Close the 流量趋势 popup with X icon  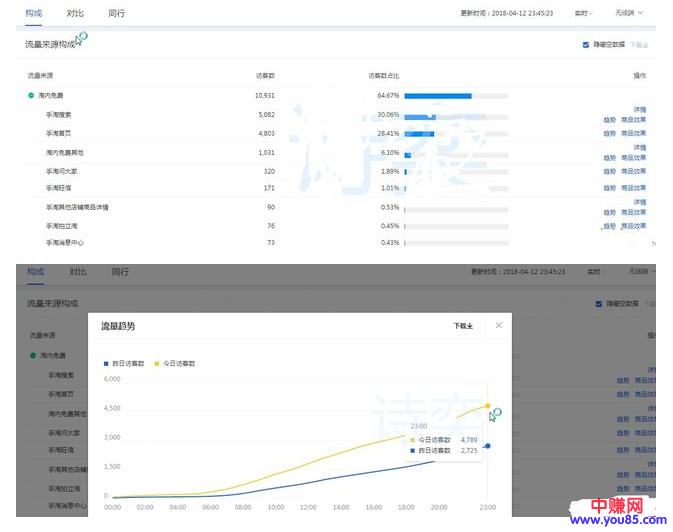click(499, 325)
